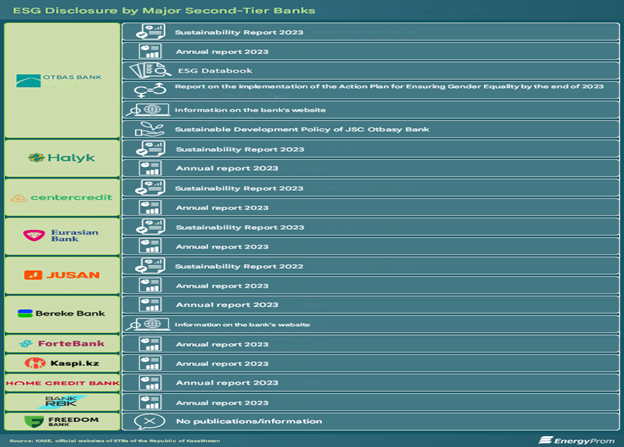Click the Halyk bank logo

point(61,158)
